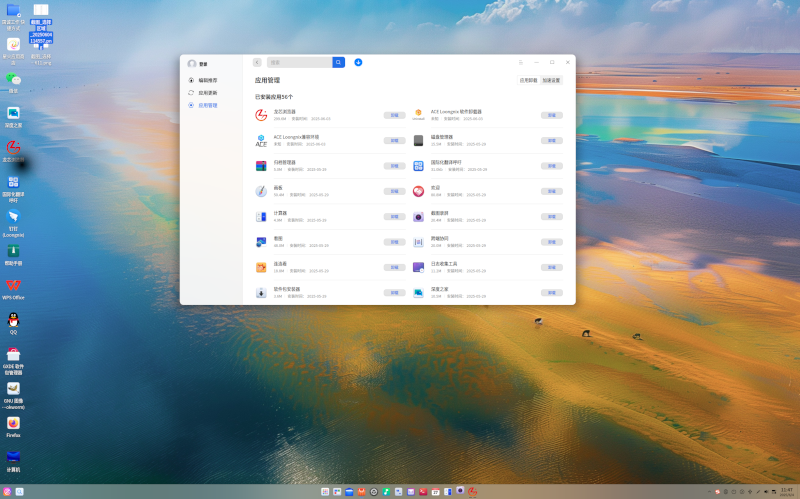Uninstall 画板 via its row button
The image size is (800, 499).
(x=394, y=191)
